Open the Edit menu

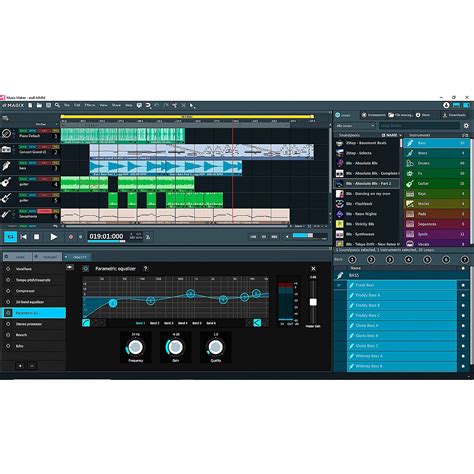point(77,105)
